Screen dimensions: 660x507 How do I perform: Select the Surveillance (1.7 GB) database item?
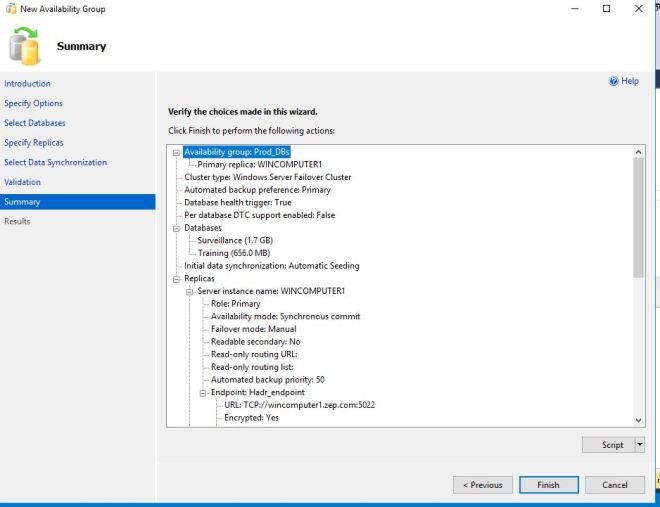(x=233, y=241)
